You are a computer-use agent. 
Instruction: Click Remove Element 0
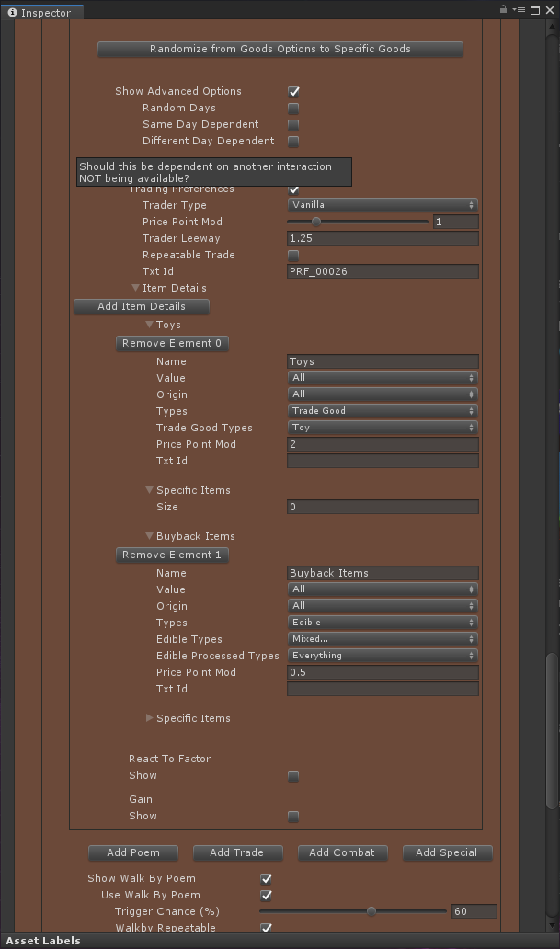(172, 343)
